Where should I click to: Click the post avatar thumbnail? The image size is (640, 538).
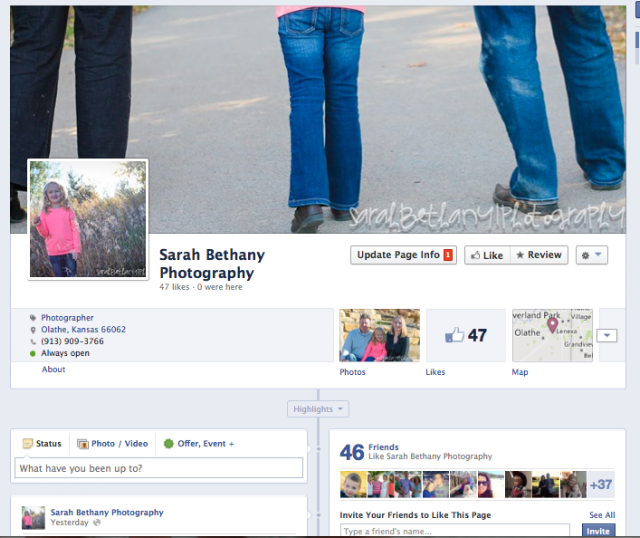click(33, 518)
